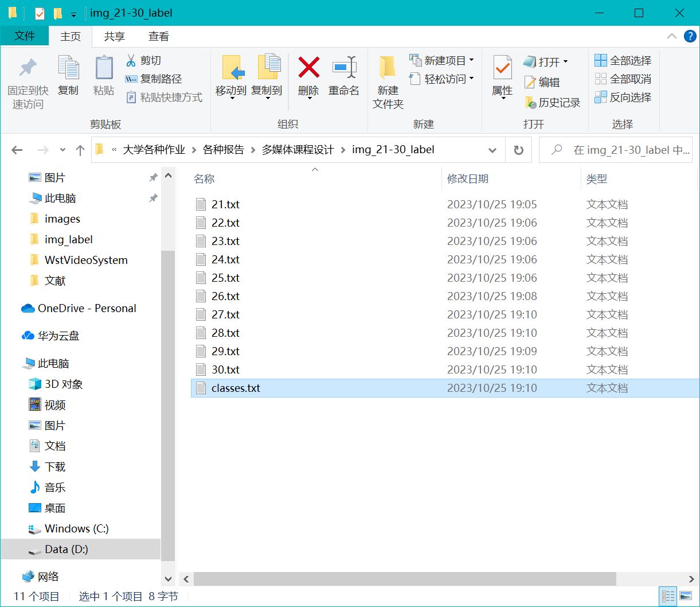
Task: Switch to the 共享 share tab
Action: click(114, 36)
